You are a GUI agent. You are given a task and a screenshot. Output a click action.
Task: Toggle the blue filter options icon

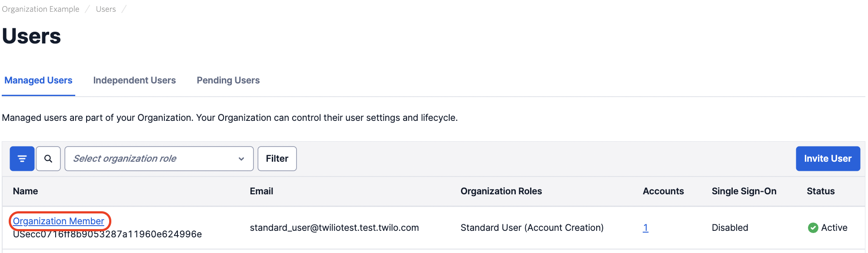[x=22, y=159]
